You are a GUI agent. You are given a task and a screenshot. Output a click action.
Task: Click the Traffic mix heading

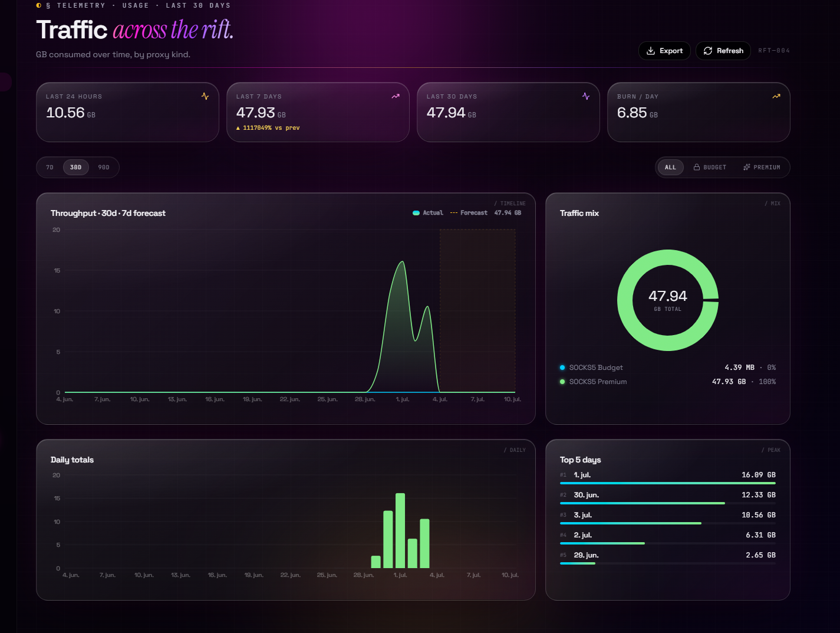[x=579, y=213]
